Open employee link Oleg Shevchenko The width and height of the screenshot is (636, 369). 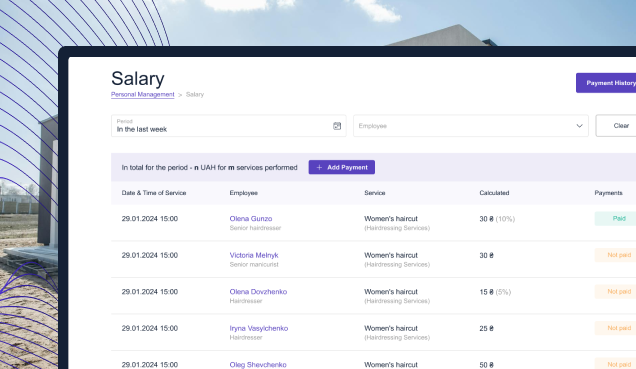click(x=258, y=365)
